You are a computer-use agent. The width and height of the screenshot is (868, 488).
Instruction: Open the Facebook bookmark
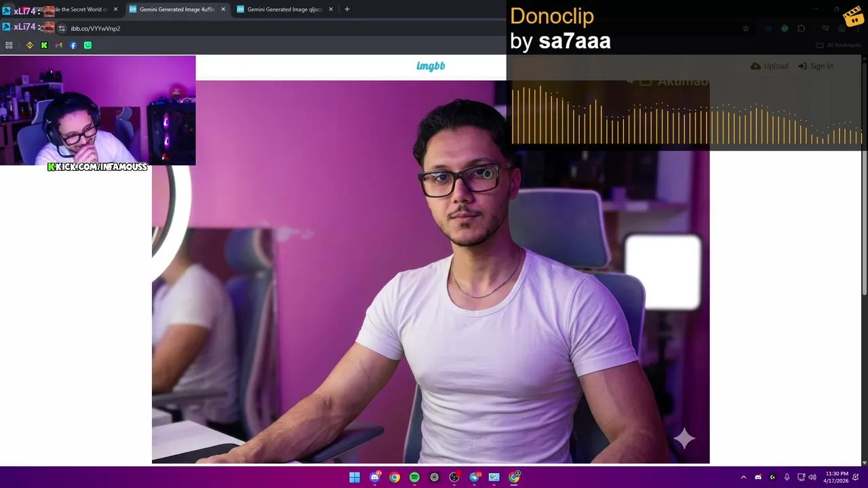[x=73, y=45]
